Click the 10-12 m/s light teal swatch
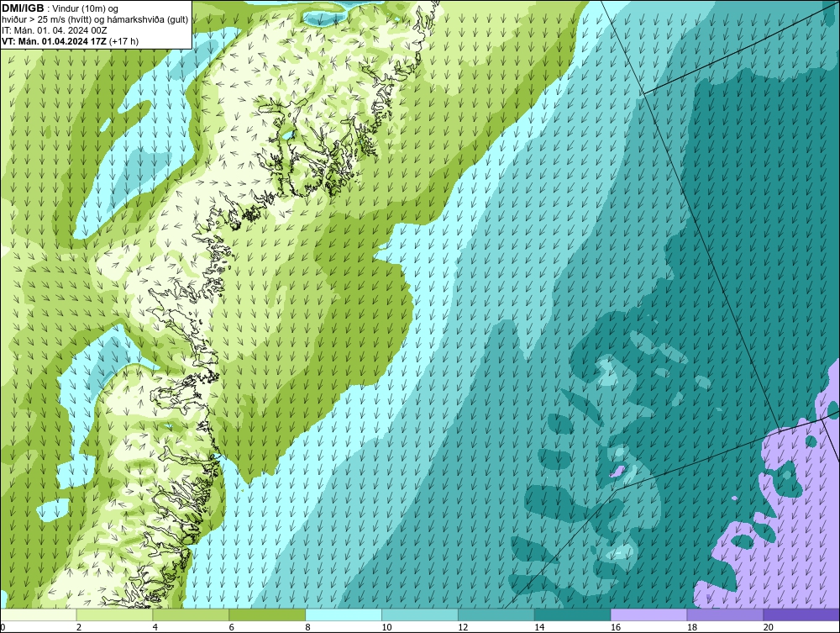The width and height of the screenshot is (840, 633). click(419, 615)
